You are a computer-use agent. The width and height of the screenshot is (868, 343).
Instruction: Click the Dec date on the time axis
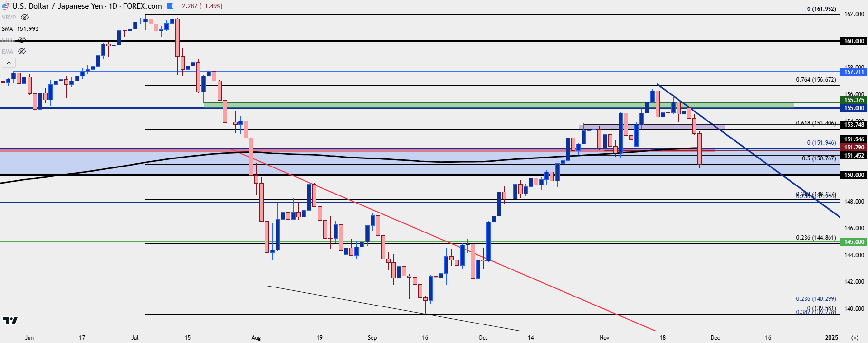point(715,338)
